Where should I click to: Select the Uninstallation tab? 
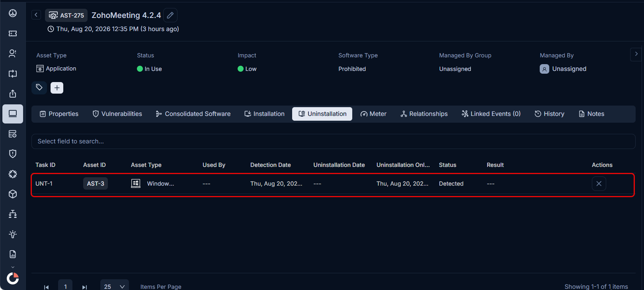(x=322, y=114)
